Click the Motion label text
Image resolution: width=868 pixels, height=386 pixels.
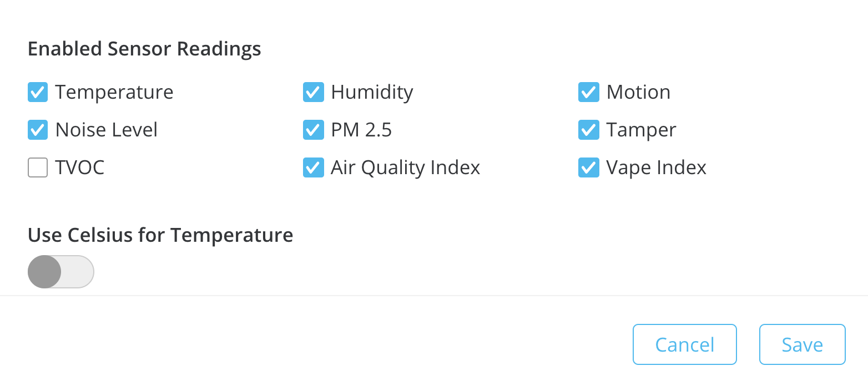(639, 92)
